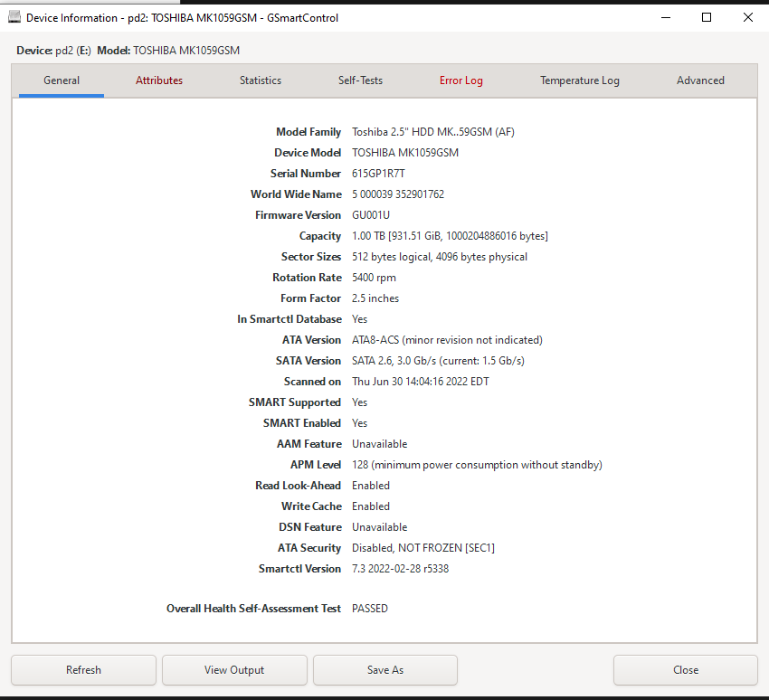Go to the Statistics tab
The image size is (769, 700).
(261, 80)
